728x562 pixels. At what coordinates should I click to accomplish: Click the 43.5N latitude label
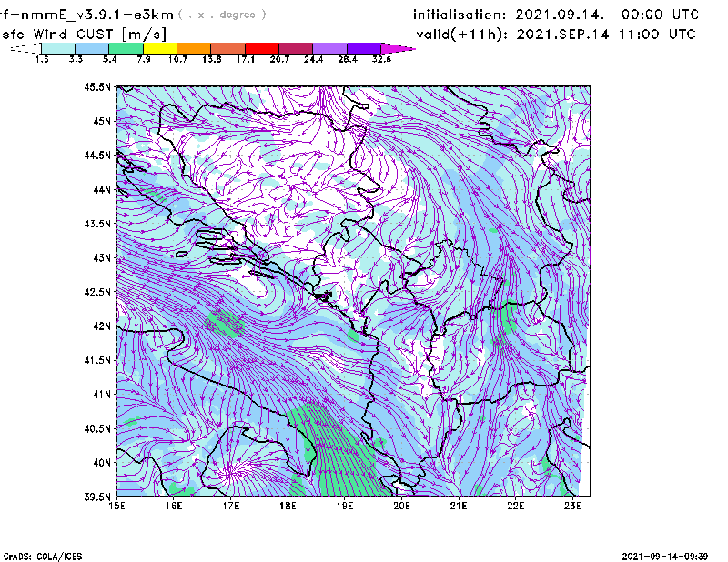(97, 224)
